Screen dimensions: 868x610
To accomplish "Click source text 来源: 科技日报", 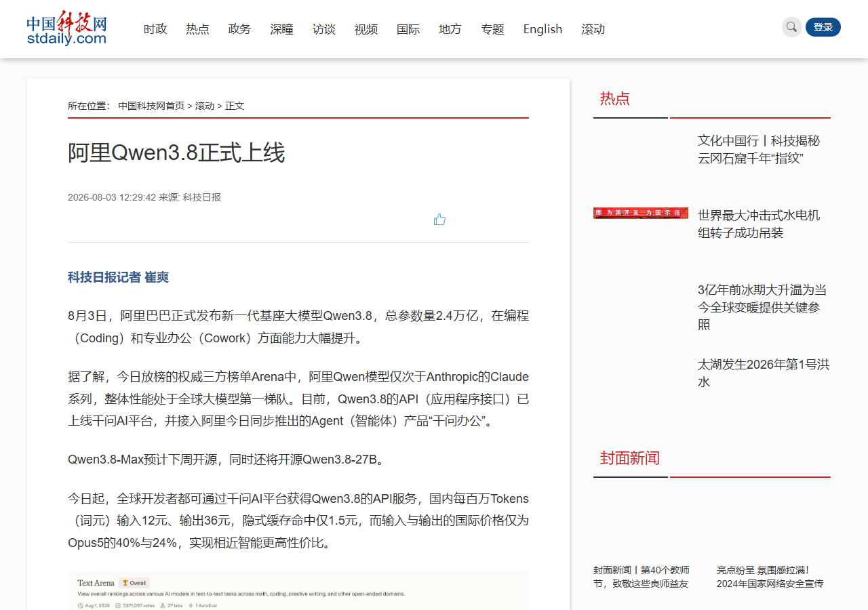I will pyautogui.click(x=190, y=197).
